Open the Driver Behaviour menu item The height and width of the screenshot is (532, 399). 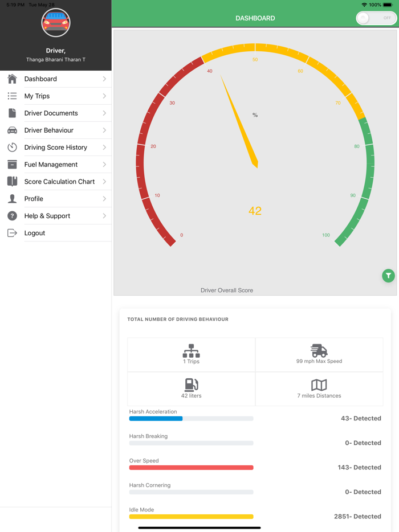click(56, 130)
